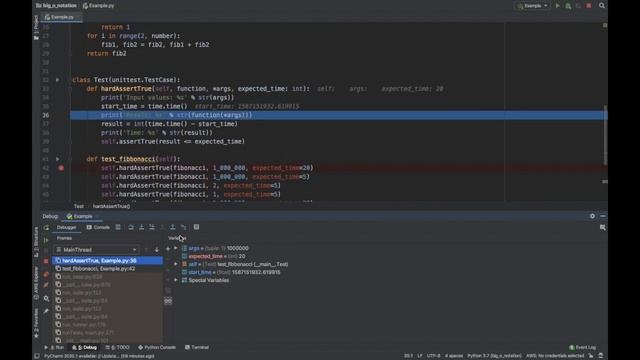Click the Step Out debugger icon

coord(173,227)
